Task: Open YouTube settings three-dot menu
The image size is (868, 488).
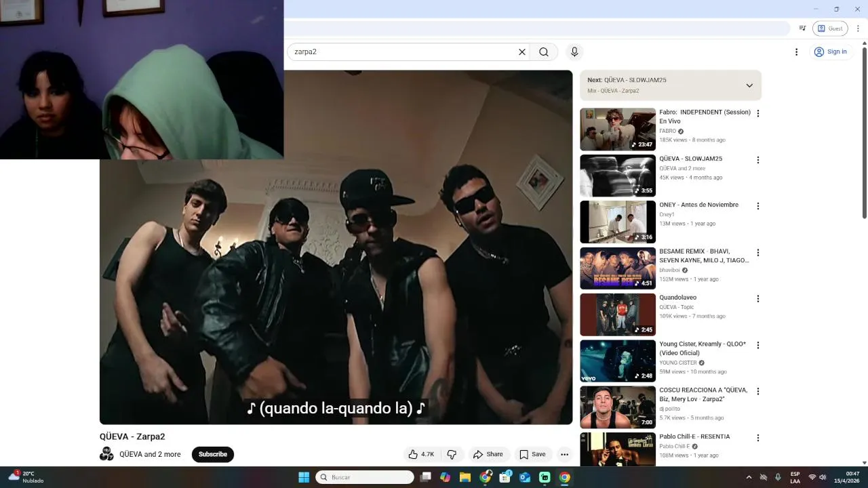Action: point(797,52)
